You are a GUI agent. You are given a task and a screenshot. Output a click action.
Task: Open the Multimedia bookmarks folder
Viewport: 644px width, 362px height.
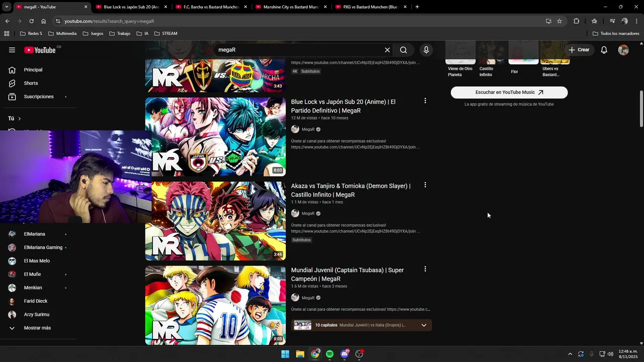(62, 34)
